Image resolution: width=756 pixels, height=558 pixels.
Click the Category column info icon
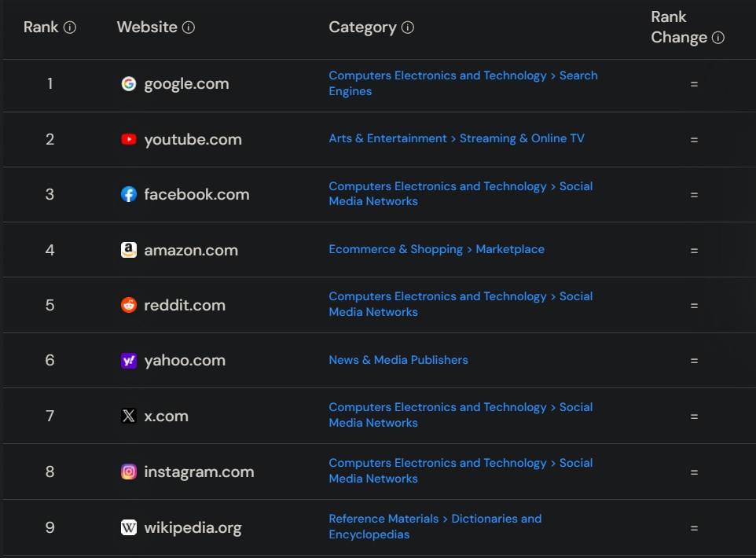[408, 28]
